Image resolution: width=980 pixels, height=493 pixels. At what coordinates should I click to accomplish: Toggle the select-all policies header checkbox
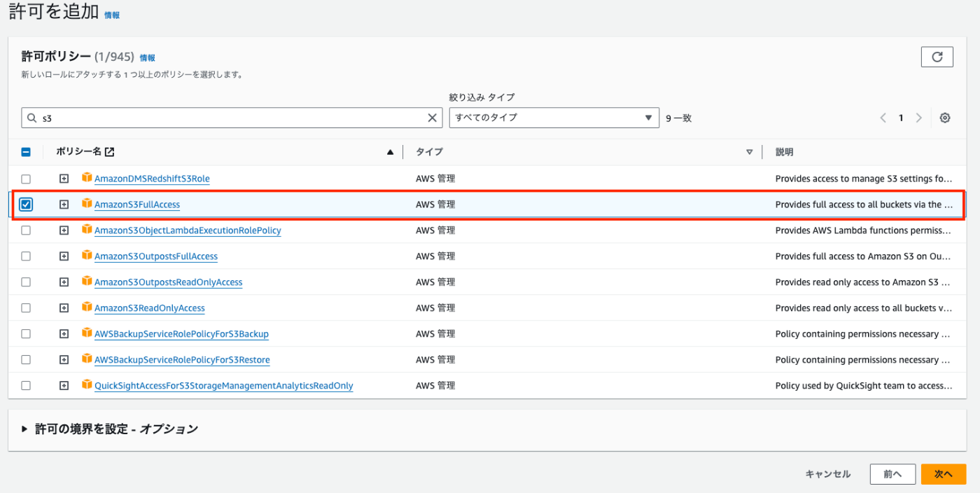26,152
